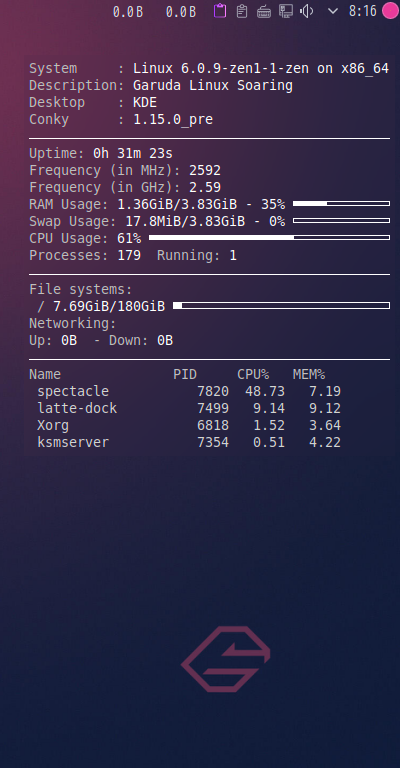Viewport: 400px width, 768px height.
Task: Click the CPU% column header
Action: pyautogui.click(x=253, y=375)
